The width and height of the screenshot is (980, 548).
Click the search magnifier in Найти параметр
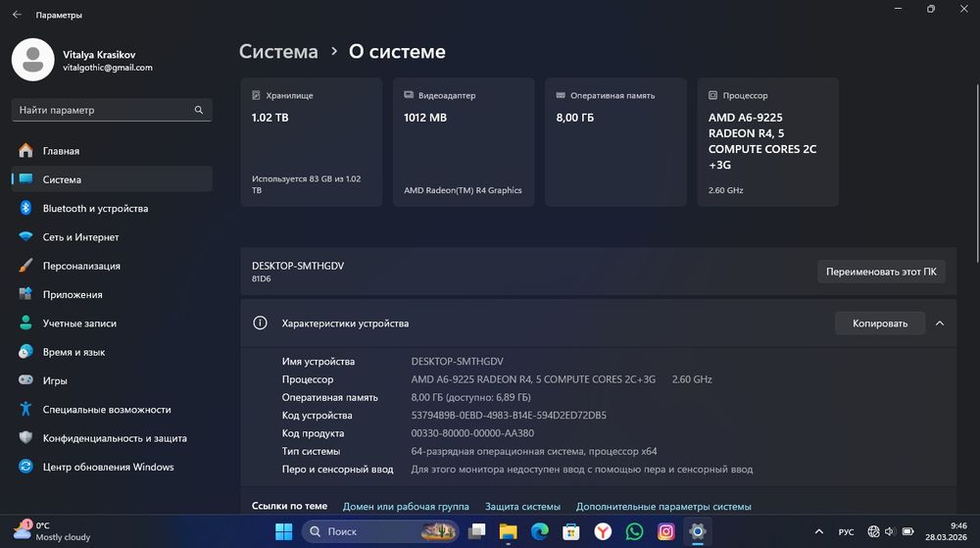[199, 110]
